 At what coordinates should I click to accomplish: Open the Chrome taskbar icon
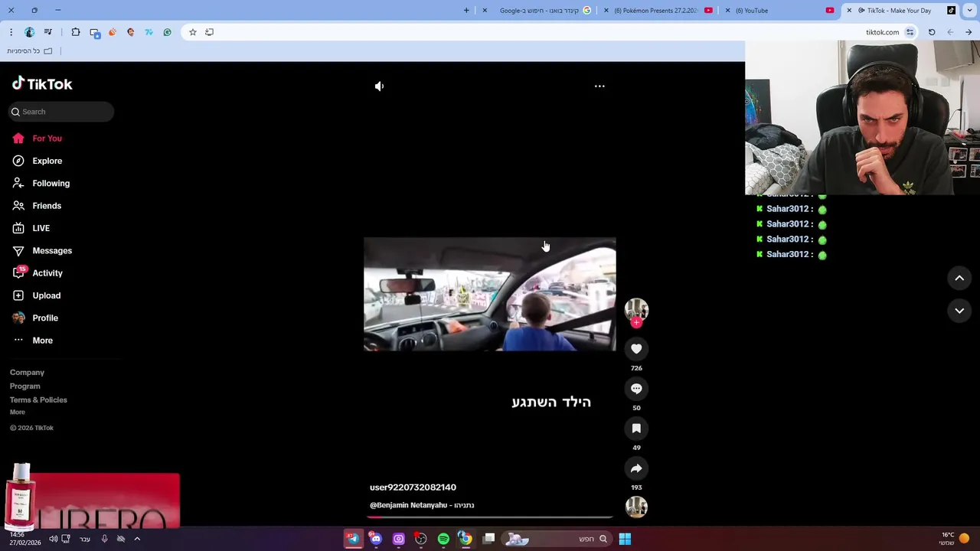click(x=465, y=540)
